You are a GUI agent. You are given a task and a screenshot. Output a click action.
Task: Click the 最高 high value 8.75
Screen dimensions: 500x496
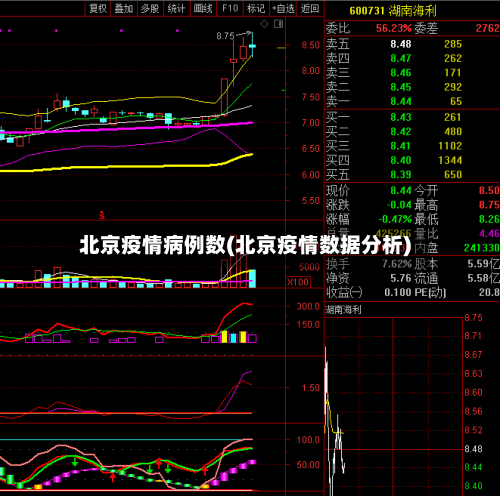(x=489, y=205)
